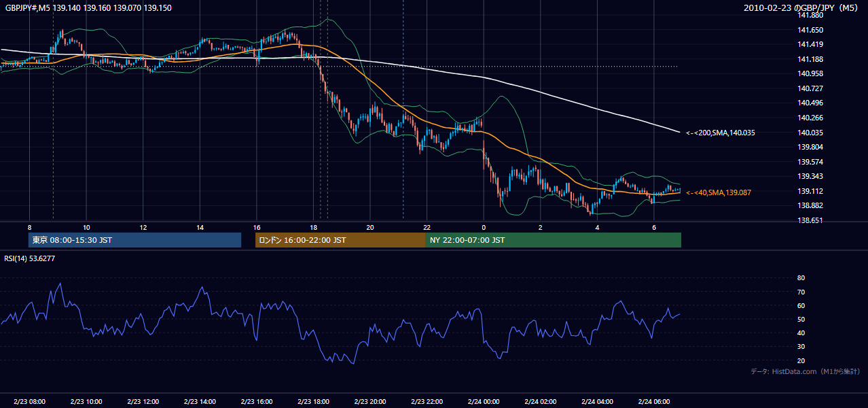Click the 140.958 price axis label
868x408 pixels.
810,73
